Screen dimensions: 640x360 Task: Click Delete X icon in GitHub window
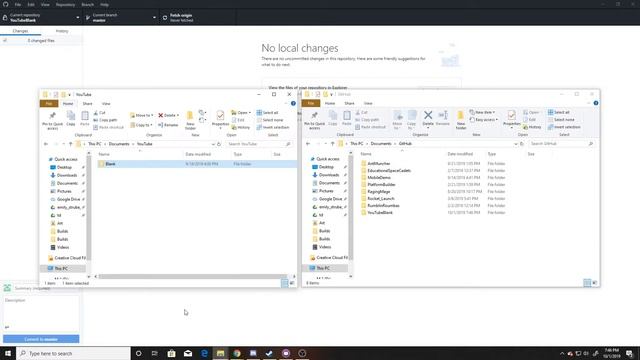(x=428, y=115)
